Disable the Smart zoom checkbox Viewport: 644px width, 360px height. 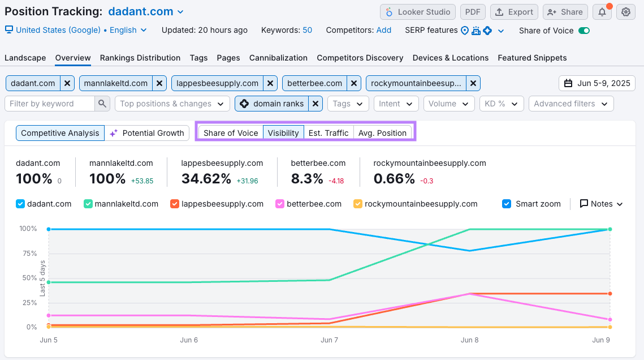coord(506,204)
